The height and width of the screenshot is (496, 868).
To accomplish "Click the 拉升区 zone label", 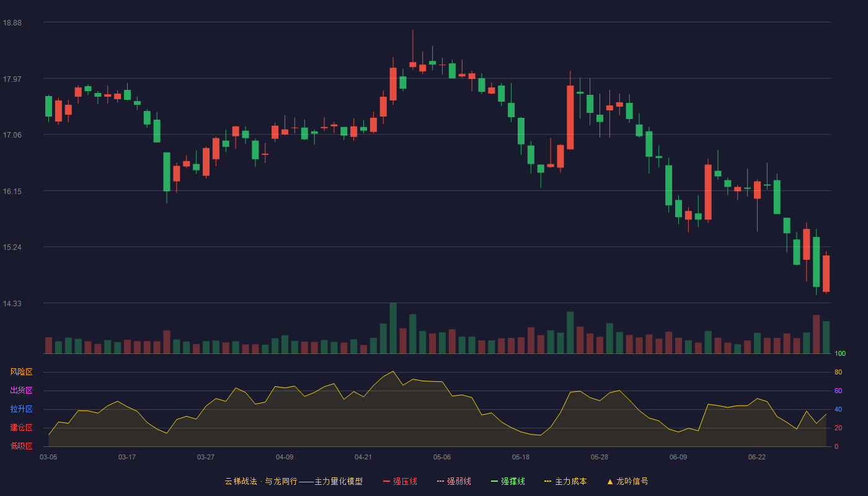I will [21, 409].
